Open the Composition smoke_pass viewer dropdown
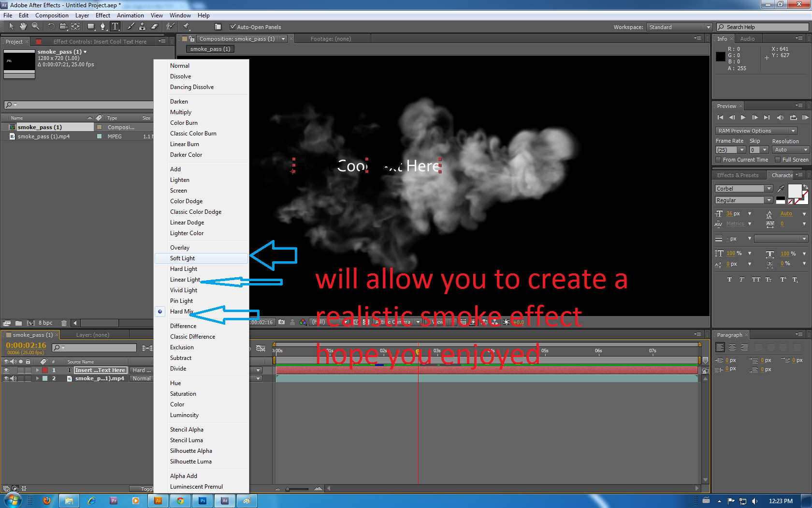The image size is (812, 508). click(x=283, y=39)
